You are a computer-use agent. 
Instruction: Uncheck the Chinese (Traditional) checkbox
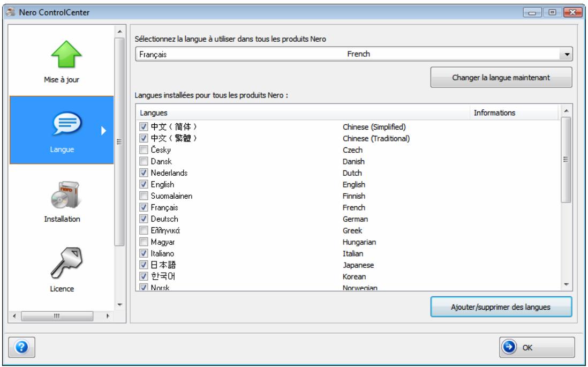tap(143, 138)
